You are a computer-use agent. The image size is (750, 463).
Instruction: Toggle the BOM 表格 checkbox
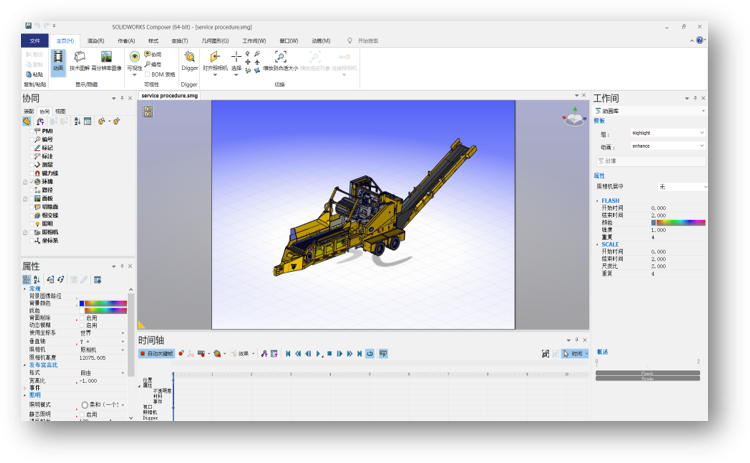(x=147, y=73)
